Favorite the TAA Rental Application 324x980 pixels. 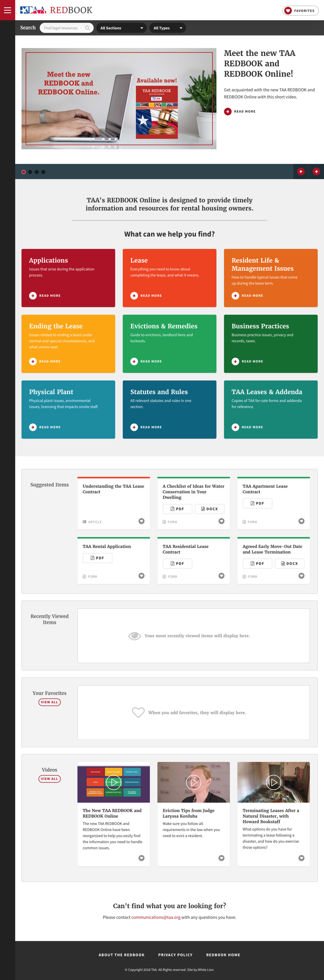coord(141,576)
